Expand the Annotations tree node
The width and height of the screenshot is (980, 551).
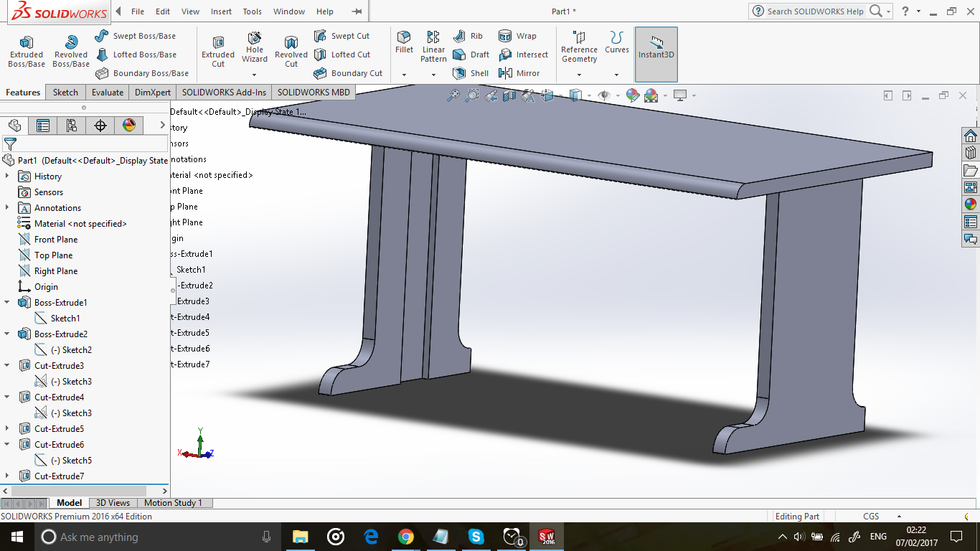click(x=7, y=207)
